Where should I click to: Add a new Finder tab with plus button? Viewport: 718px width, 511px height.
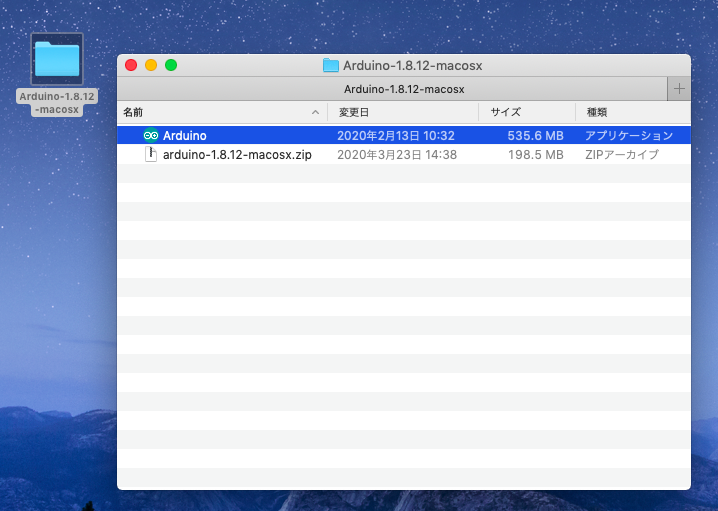(679, 89)
